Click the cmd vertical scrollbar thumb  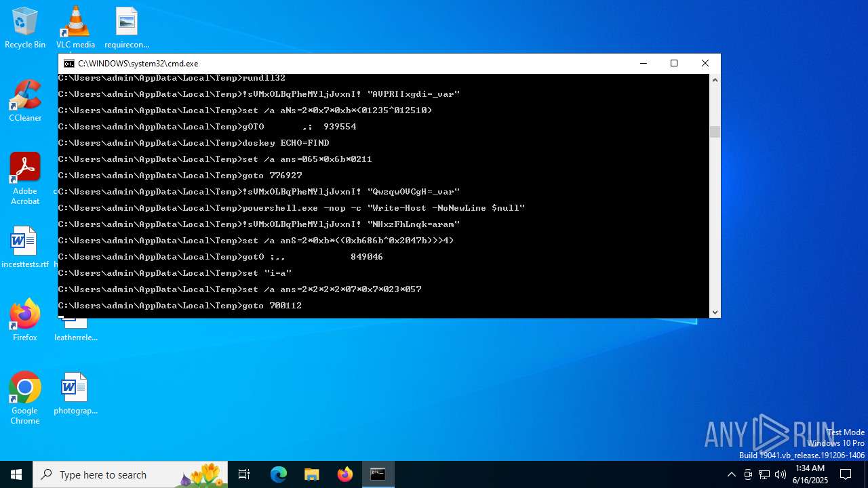715,131
